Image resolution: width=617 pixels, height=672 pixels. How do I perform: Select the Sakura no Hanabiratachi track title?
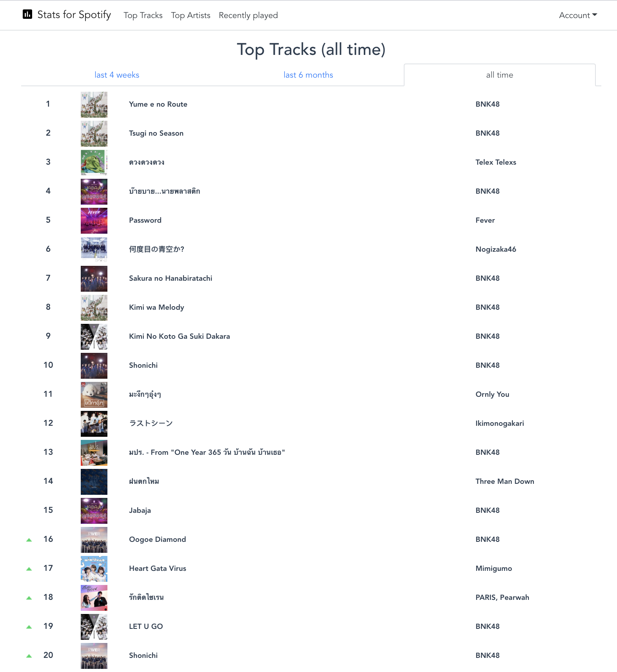171,278
